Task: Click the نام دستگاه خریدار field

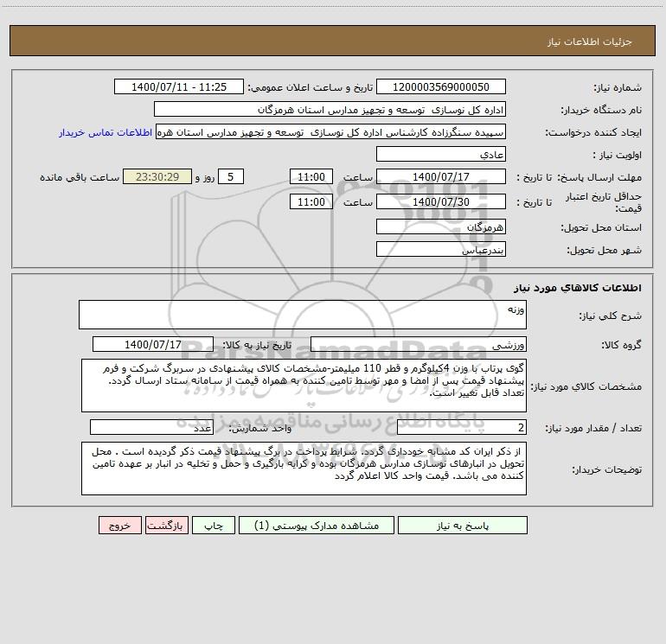Action: pos(330,109)
